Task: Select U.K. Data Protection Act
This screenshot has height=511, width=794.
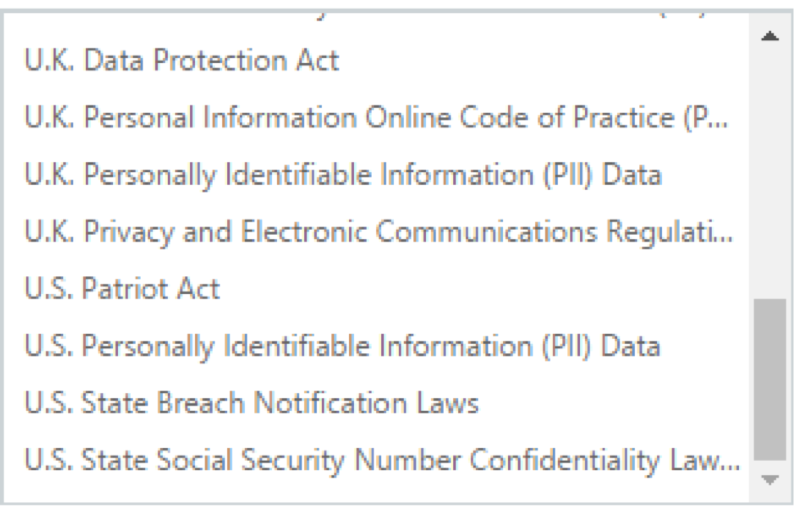Action: (180, 61)
